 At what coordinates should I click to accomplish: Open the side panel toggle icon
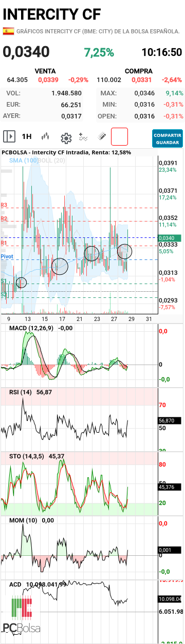(x=9, y=136)
